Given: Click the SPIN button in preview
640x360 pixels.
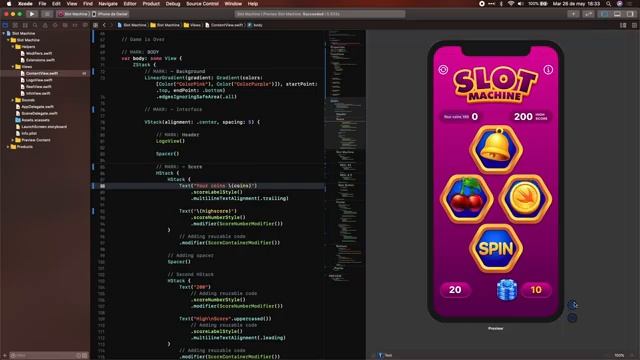Looking at the screenshot, I should click(496, 248).
